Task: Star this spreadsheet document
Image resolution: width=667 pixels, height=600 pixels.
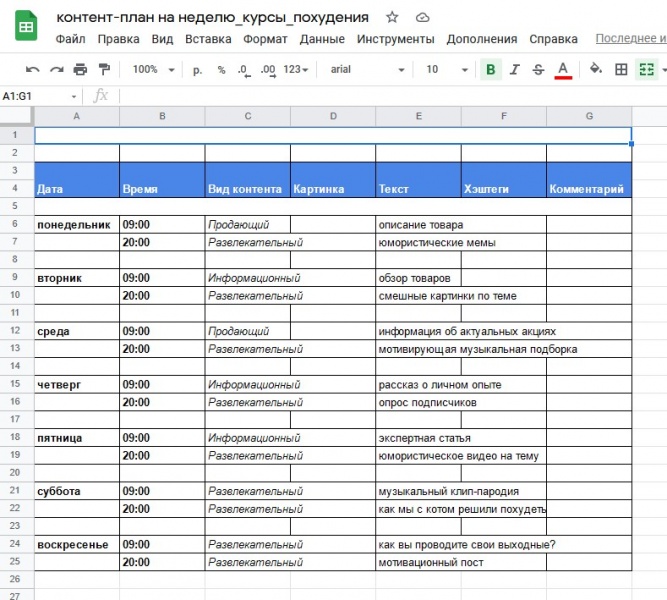Action: tap(392, 17)
